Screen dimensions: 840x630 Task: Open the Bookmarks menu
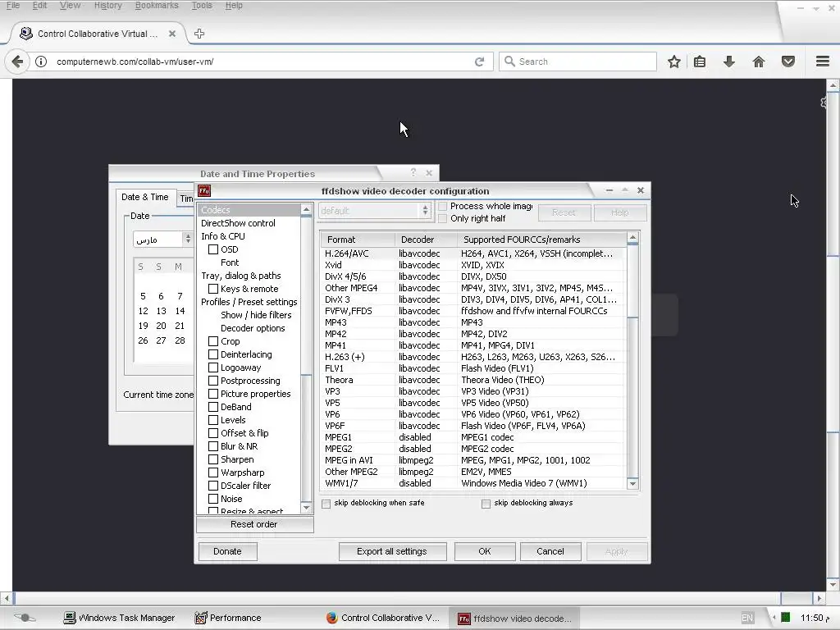(157, 6)
